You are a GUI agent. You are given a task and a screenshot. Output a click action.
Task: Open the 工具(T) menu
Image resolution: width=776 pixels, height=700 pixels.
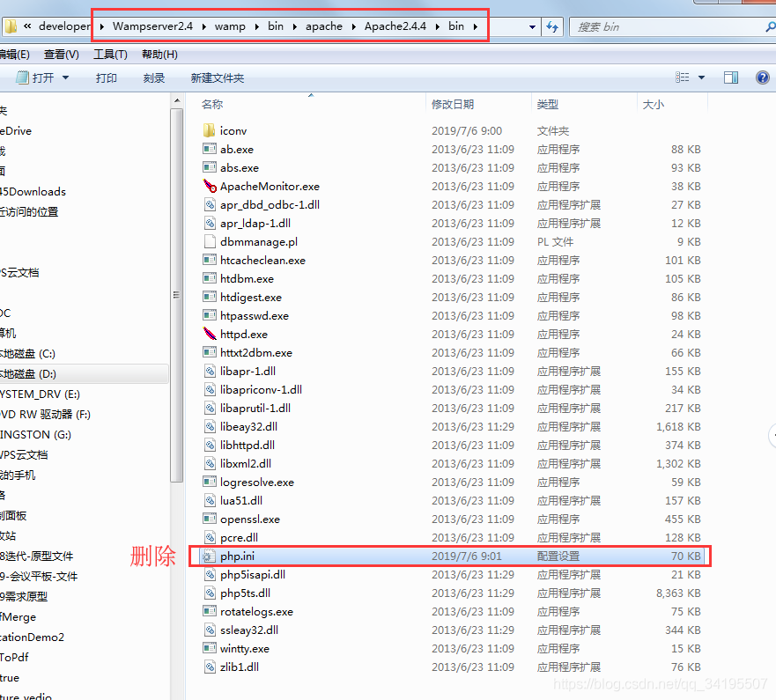(x=110, y=55)
